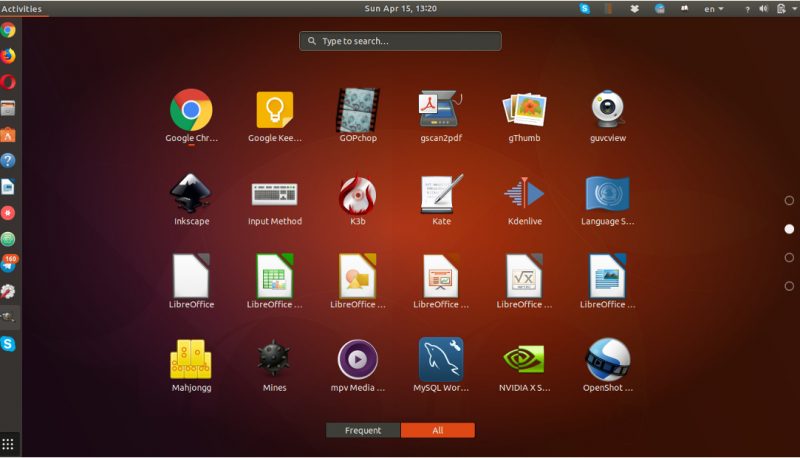Open NVIDIA X Server Settings
Screen dimensions: 800x458
[x=524, y=359]
